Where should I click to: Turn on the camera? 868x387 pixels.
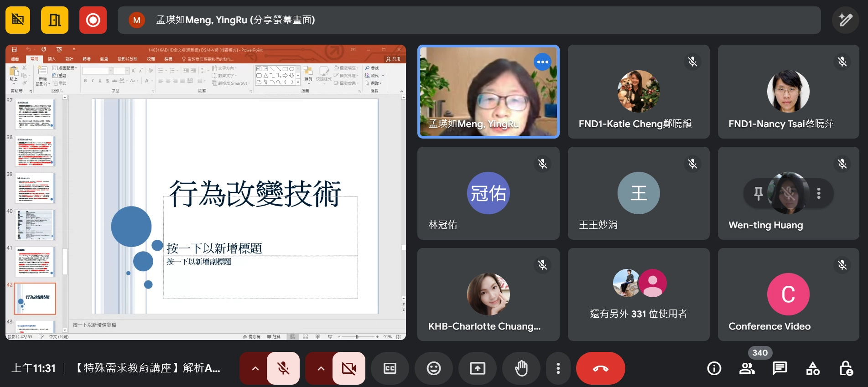point(349,368)
